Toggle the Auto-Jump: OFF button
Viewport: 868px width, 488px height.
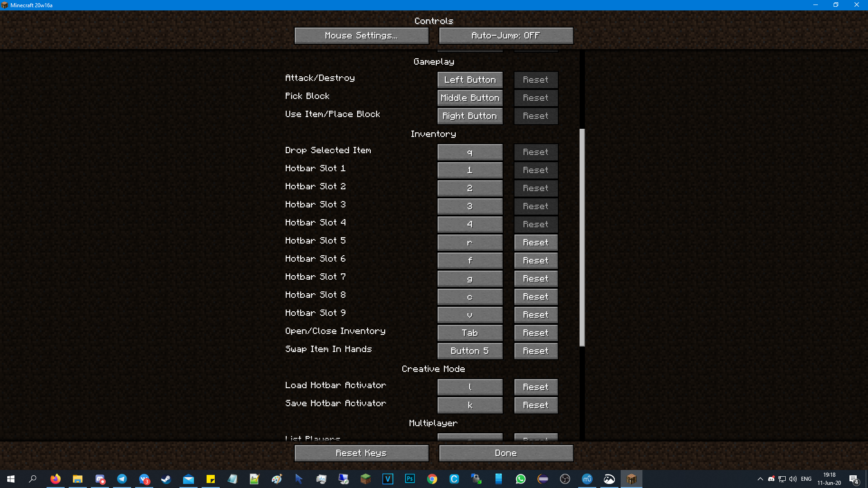tap(506, 36)
